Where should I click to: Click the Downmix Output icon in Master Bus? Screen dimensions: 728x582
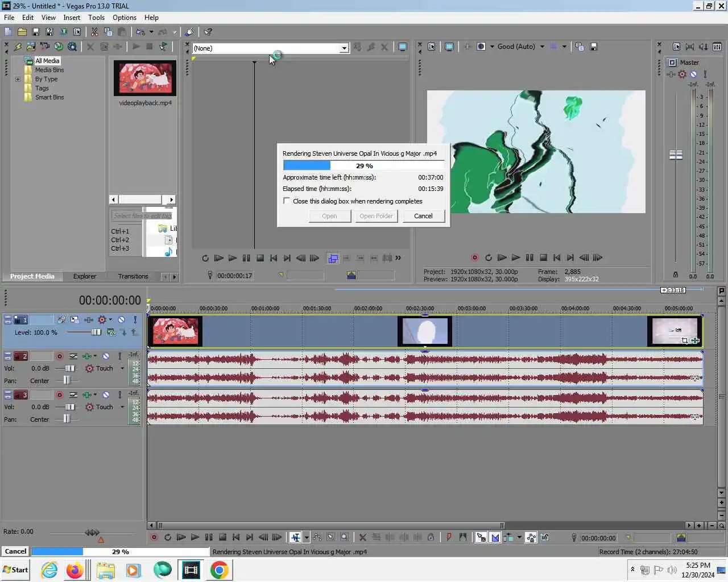pos(690,47)
